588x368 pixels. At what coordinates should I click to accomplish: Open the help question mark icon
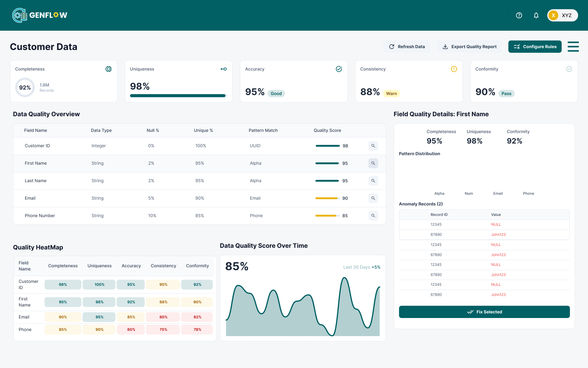click(x=519, y=15)
